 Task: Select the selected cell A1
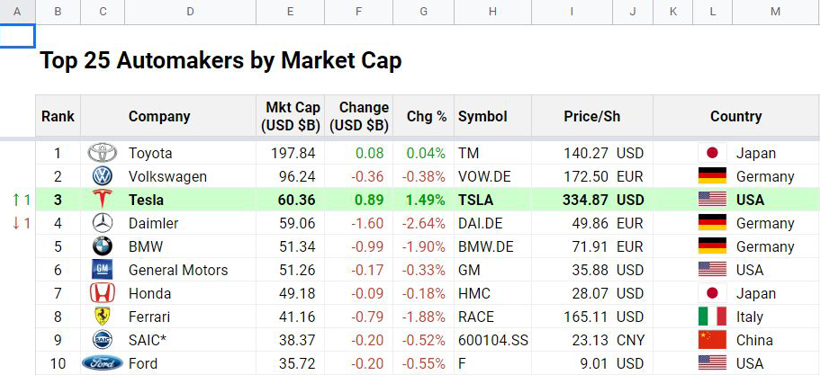[x=18, y=36]
